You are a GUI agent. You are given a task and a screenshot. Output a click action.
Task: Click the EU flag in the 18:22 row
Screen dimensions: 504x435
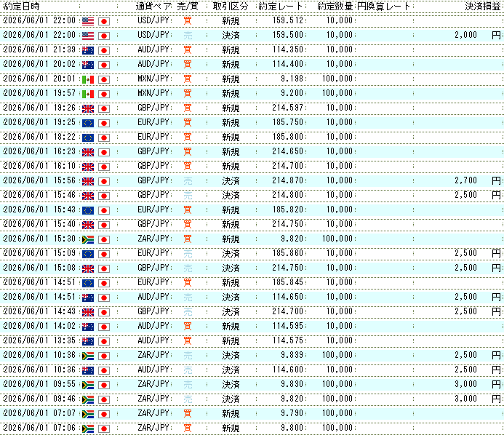point(88,137)
